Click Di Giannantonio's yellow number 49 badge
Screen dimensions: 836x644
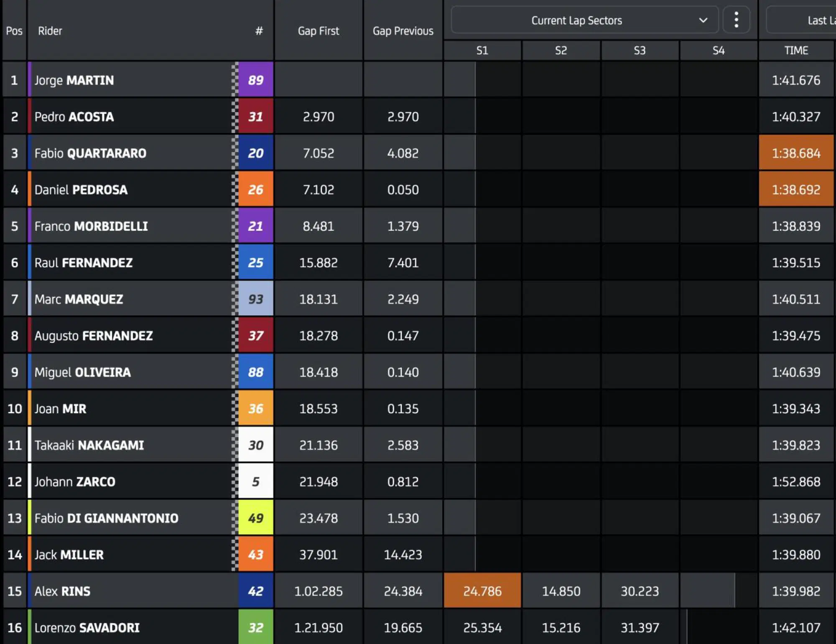(255, 518)
